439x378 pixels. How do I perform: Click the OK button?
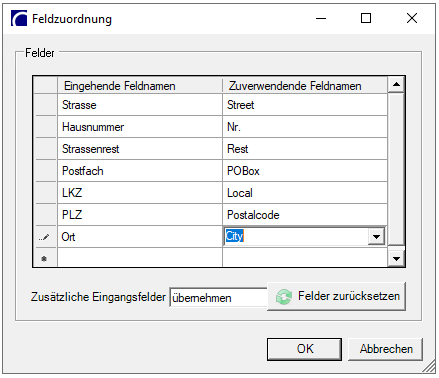(x=304, y=349)
